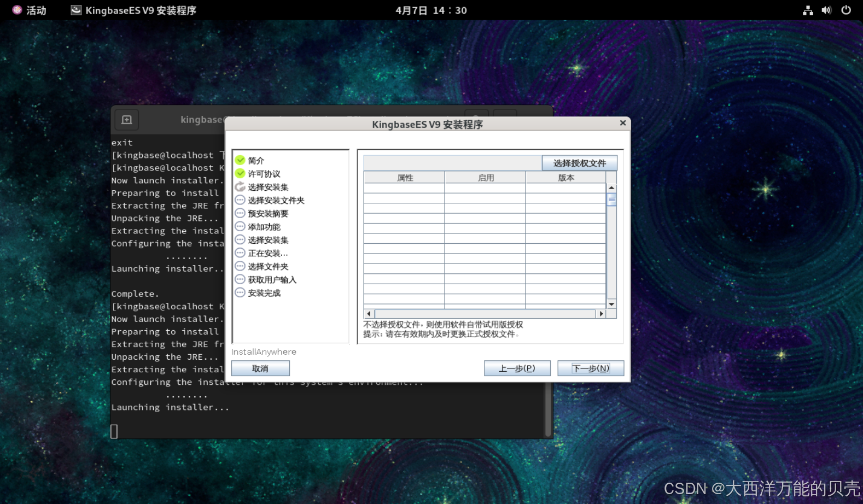Viewport: 863px width, 504px height.
Task: Open the 活动 activities overview
Action: [30, 10]
